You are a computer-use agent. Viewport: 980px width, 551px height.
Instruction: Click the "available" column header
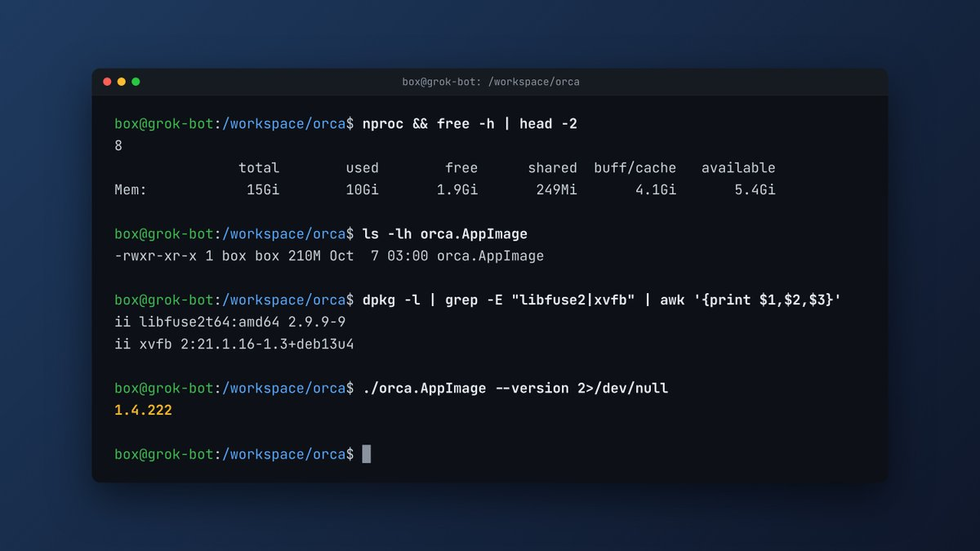[738, 168]
